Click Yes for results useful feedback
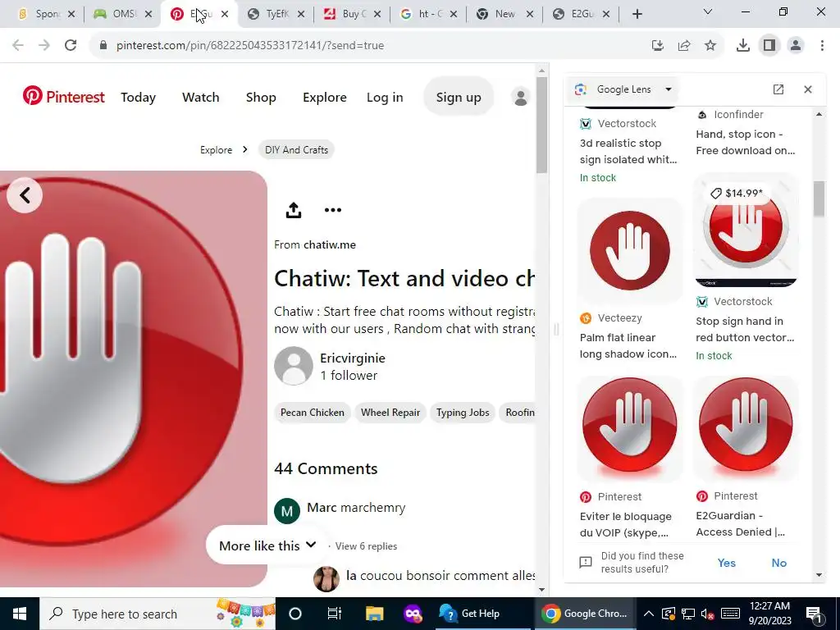Screen dimensions: 840x630 pos(727,563)
